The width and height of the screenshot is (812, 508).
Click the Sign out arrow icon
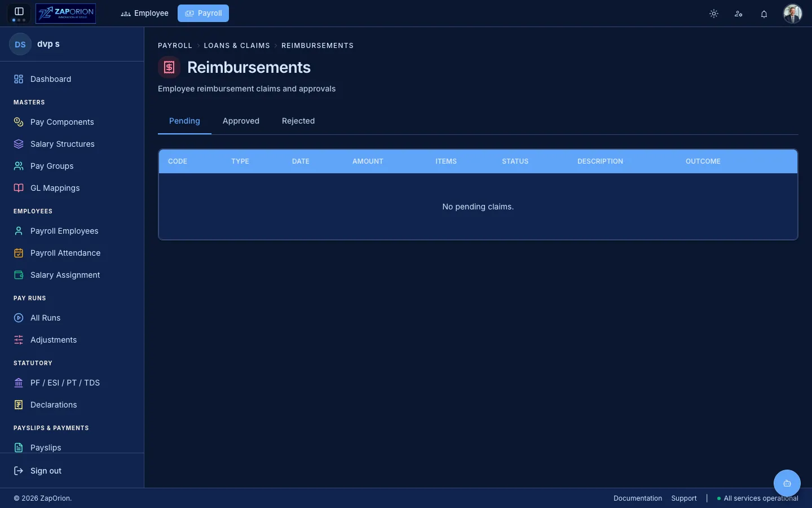pyautogui.click(x=19, y=471)
